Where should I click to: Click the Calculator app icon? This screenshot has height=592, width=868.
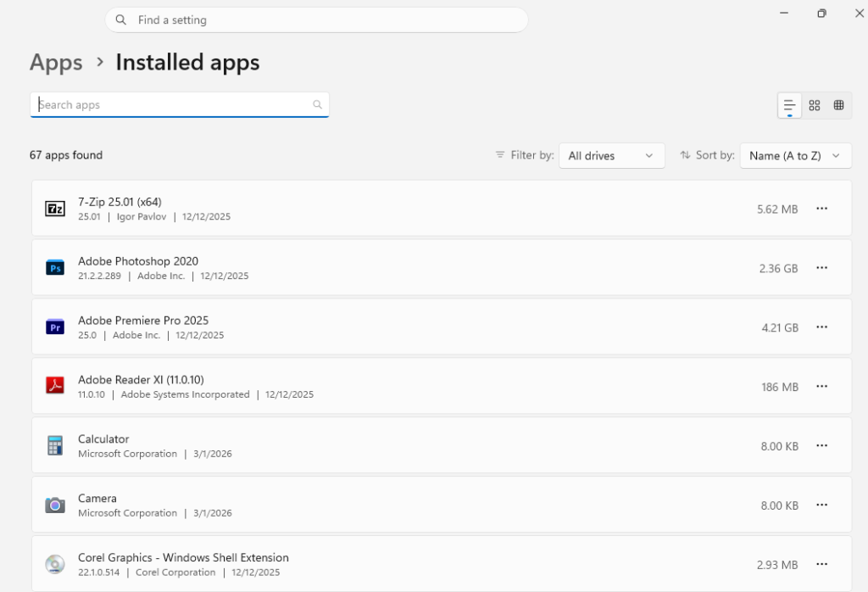pyautogui.click(x=55, y=446)
